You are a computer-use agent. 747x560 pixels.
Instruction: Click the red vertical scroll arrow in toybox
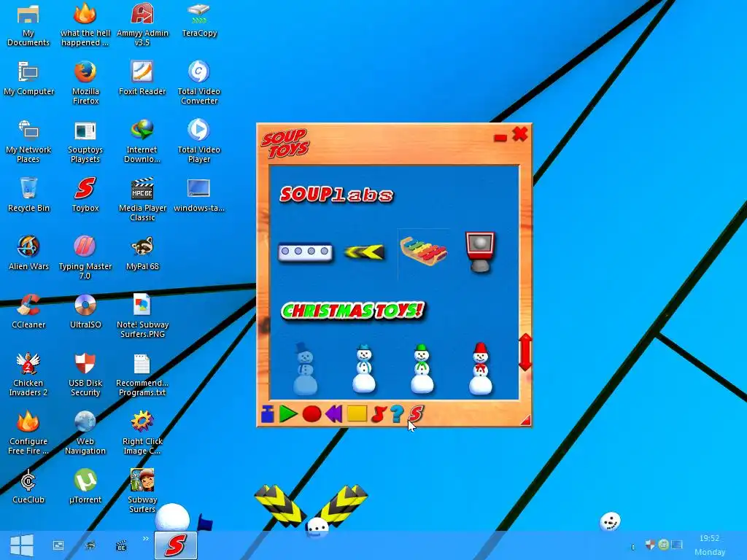click(x=525, y=352)
